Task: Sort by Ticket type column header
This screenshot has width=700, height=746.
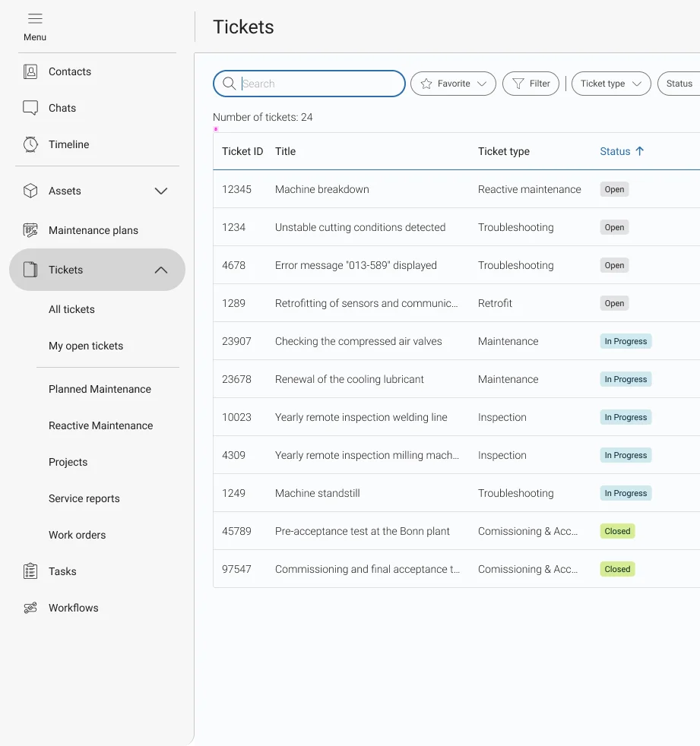Action: click(x=503, y=151)
